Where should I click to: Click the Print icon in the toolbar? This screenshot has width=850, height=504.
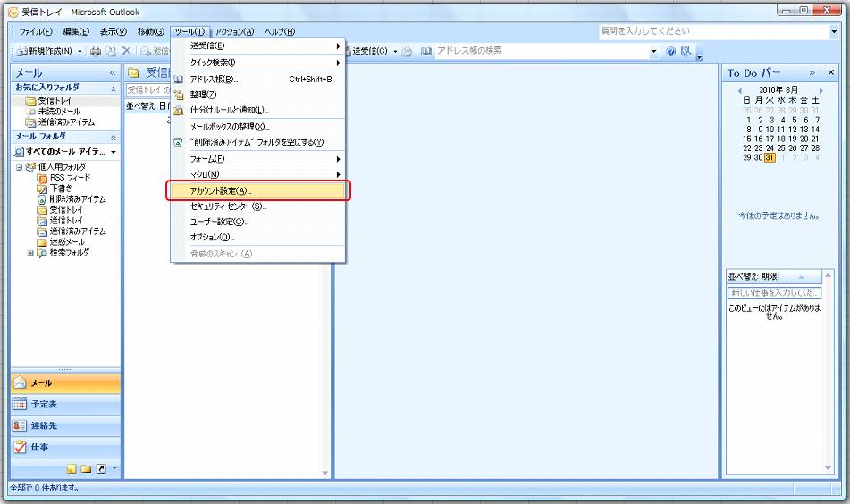(96, 52)
